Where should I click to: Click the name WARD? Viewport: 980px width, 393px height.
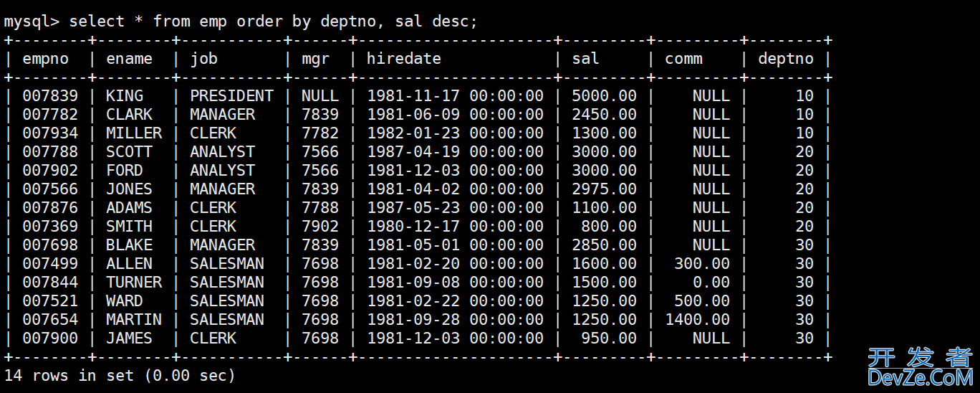pyautogui.click(x=125, y=300)
